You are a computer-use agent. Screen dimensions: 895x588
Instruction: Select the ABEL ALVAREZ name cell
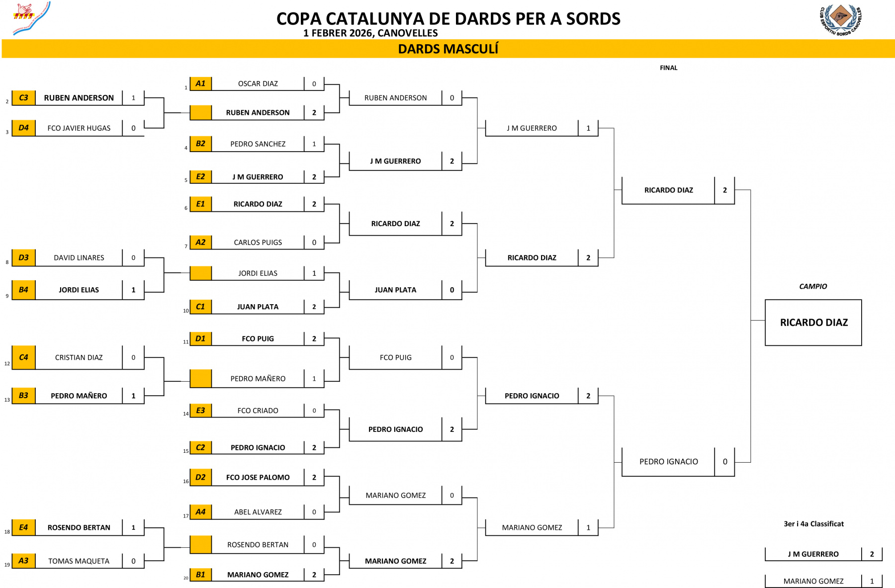click(258, 512)
